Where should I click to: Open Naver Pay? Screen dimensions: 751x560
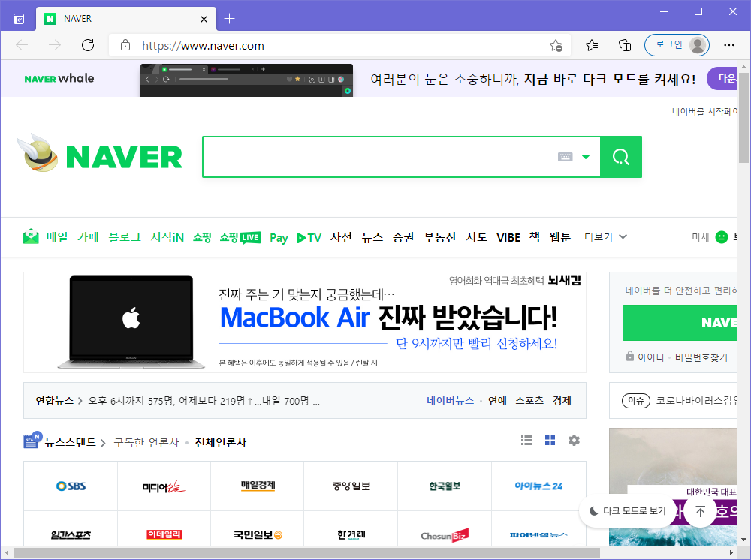pos(279,237)
